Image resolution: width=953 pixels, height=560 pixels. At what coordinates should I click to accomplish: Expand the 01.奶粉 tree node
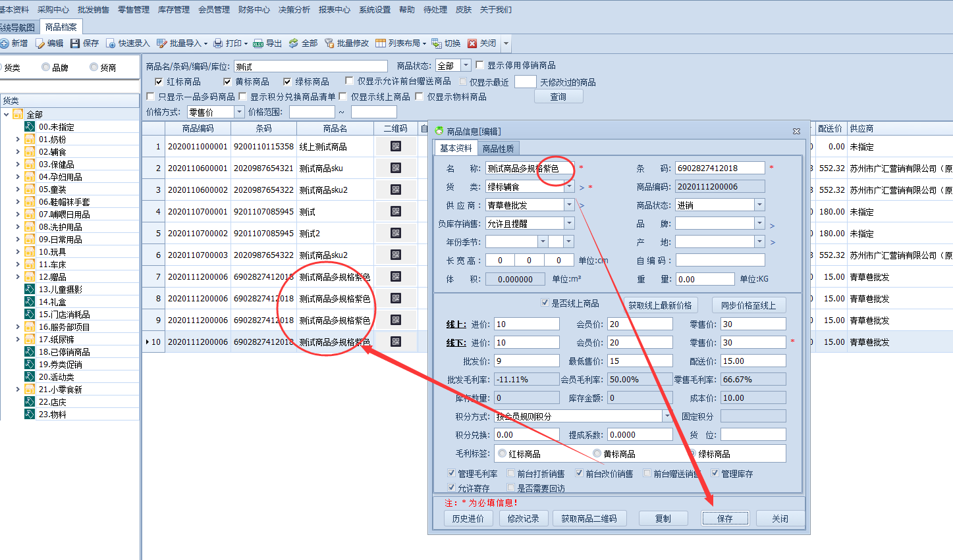17,139
